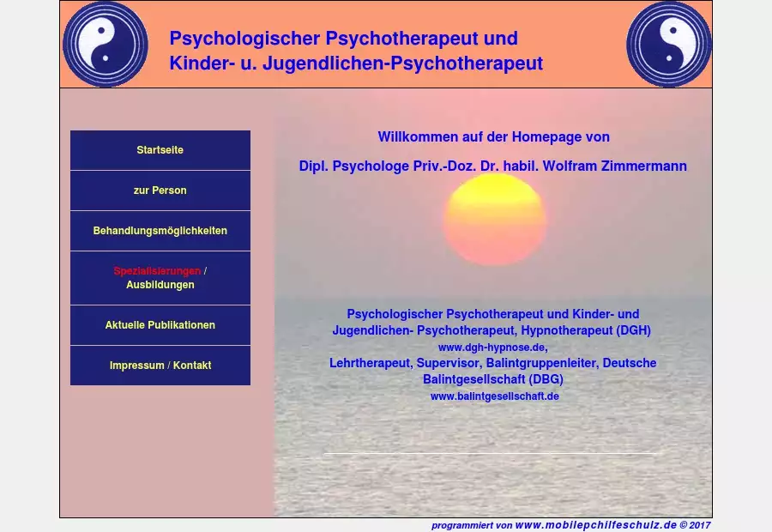Click the 'programmiert von' footer text
The width and height of the screenshot is (772, 532).
pos(471,525)
